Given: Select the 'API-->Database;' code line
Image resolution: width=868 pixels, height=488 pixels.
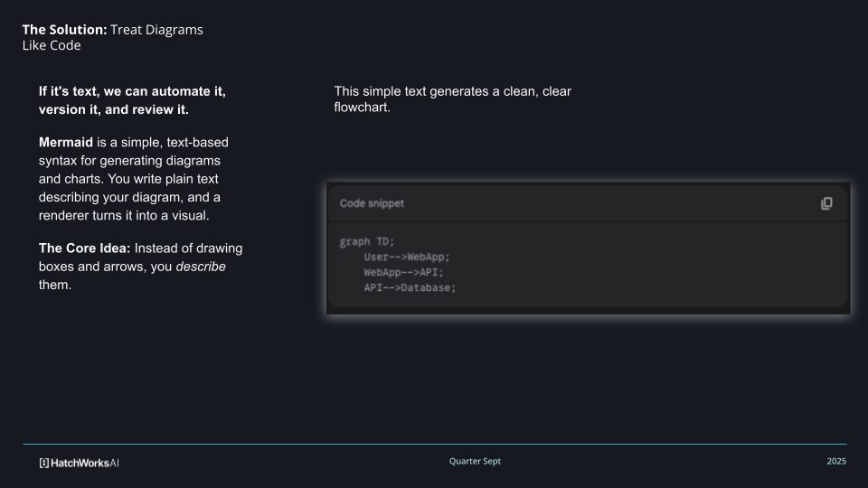Looking at the screenshot, I should (x=410, y=287).
